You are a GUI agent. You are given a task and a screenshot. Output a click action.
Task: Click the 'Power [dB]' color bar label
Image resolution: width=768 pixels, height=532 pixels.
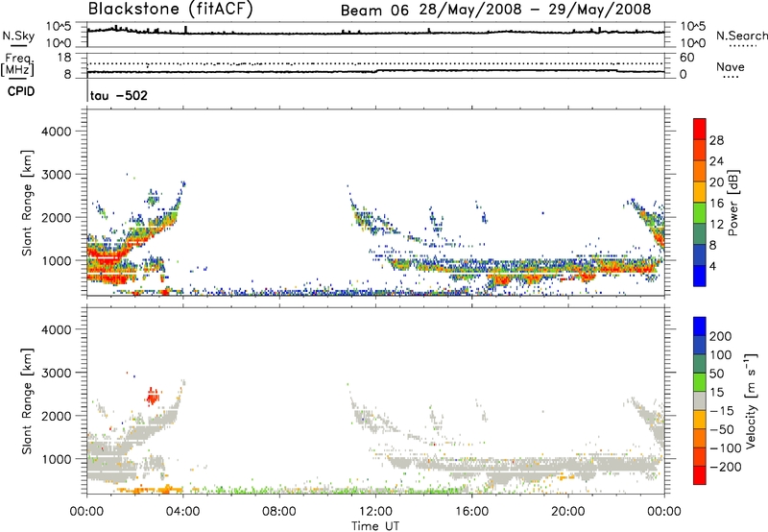click(732, 203)
